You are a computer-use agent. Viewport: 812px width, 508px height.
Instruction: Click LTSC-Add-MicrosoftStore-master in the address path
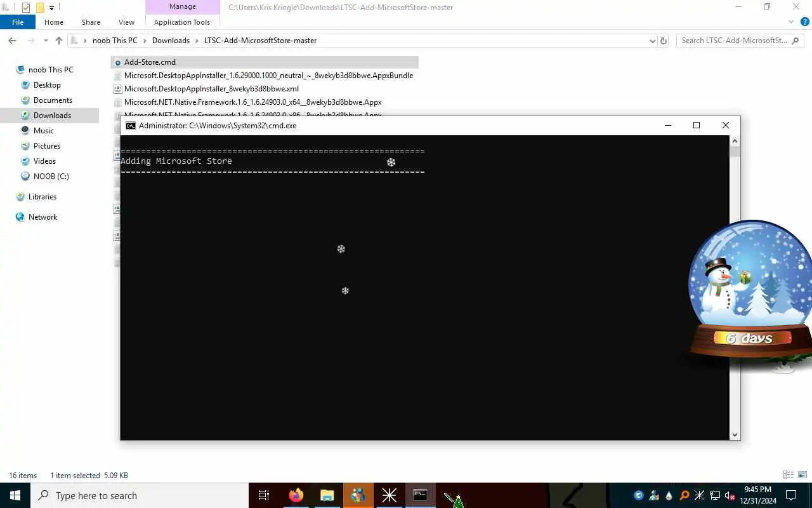coord(260,40)
